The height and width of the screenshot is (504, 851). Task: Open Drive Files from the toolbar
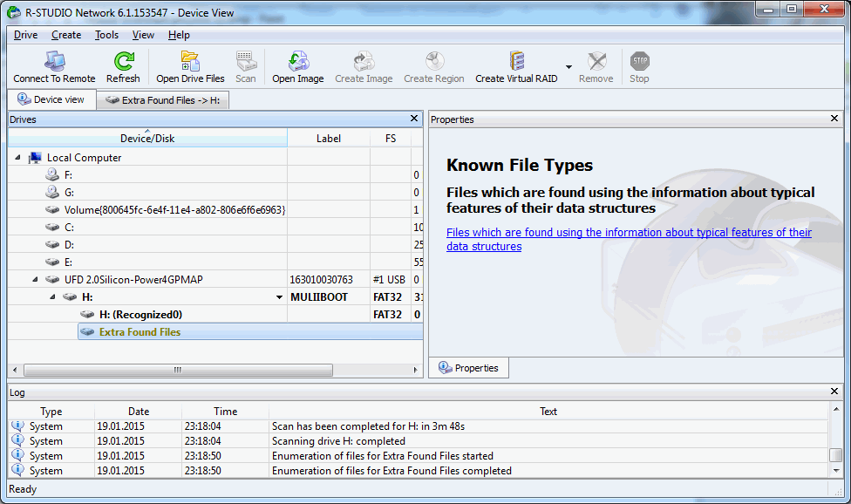(190, 63)
